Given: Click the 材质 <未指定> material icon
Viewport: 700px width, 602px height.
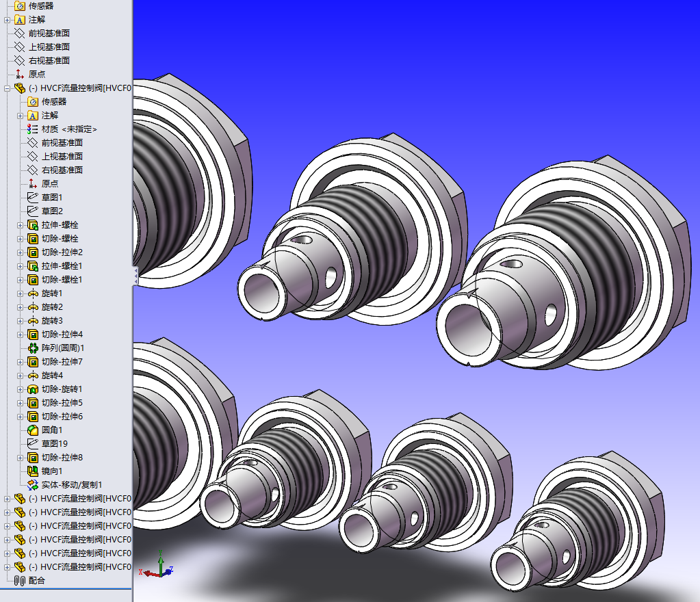Looking at the screenshot, I should 32,129.
